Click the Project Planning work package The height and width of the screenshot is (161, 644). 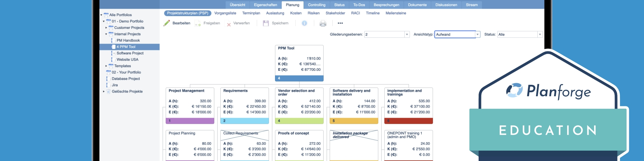pos(190,146)
